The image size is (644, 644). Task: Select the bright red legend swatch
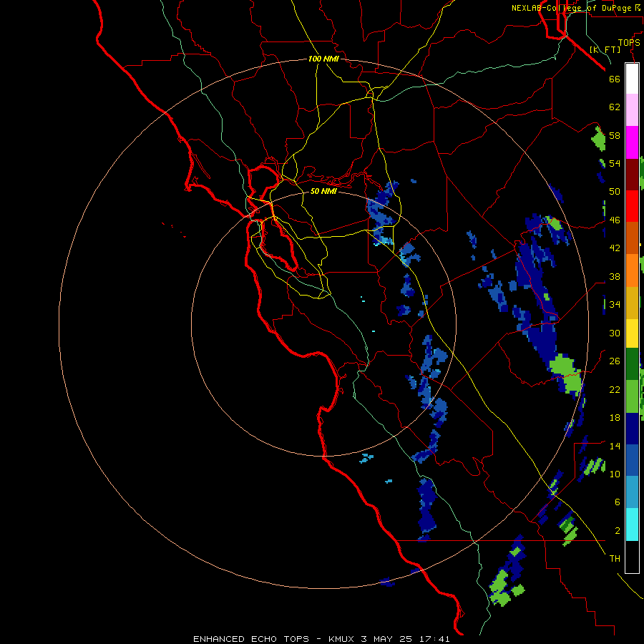pos(632,206)
